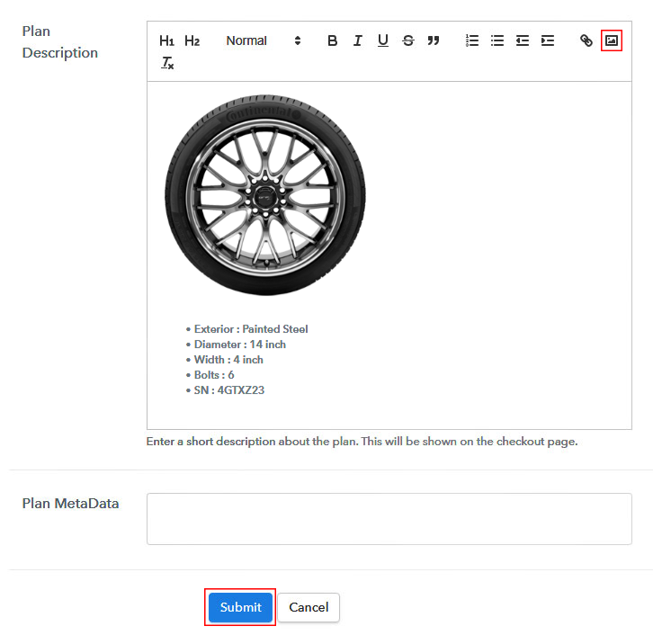
Task: Click the short description help text
Action: 362,442
